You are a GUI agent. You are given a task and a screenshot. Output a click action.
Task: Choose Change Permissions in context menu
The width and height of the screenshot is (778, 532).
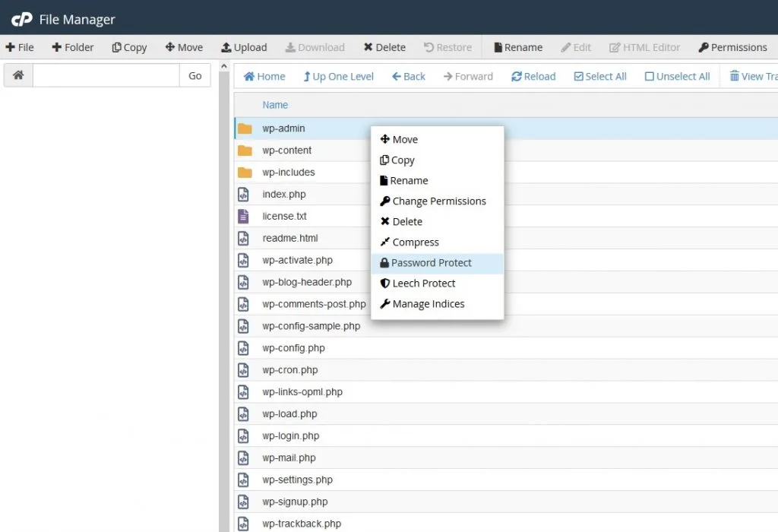[x=437, y=201]
